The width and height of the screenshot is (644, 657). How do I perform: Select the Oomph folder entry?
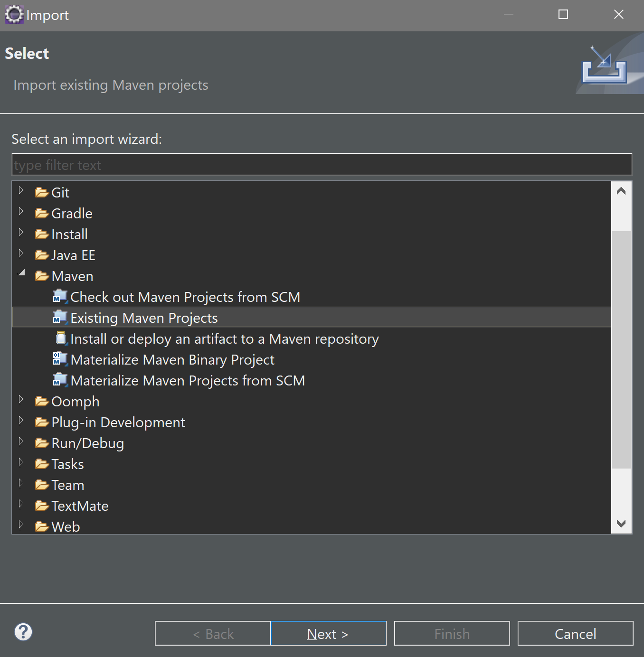click(x=75, y=401)
